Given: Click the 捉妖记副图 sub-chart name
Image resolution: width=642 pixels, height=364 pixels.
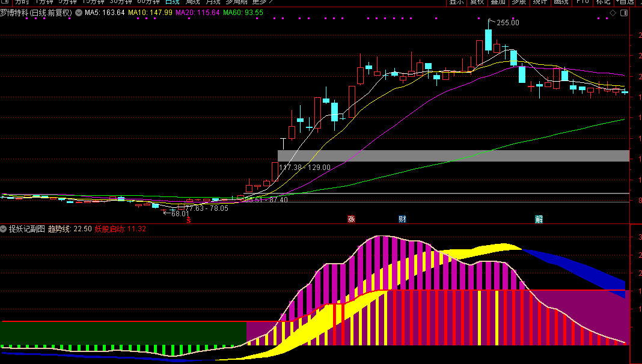Looking at the screenshot, I should pos(27,229).
